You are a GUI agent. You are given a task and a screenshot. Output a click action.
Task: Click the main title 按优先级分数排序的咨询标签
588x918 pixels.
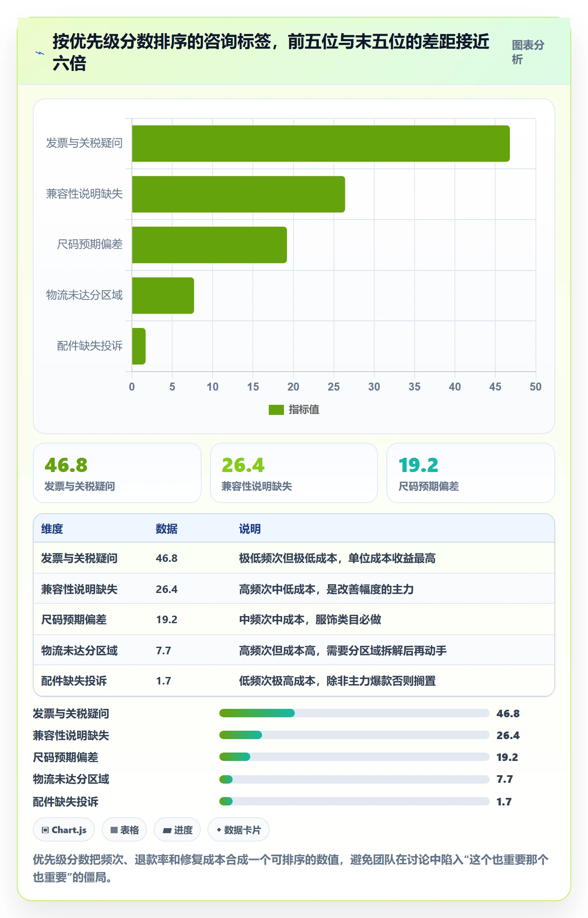click(x=271, y=52)
